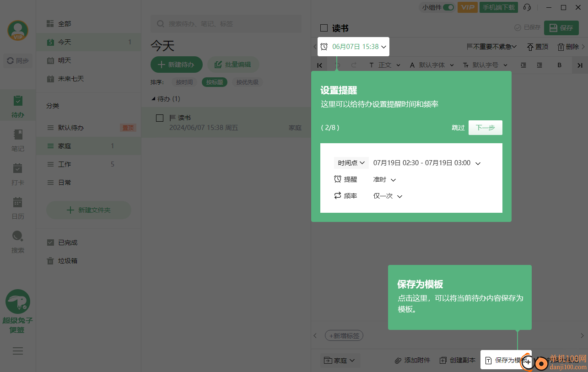588x372 pixels.
Task: Click the redo icon in editor toolbar
Action: tap(353, 65)
